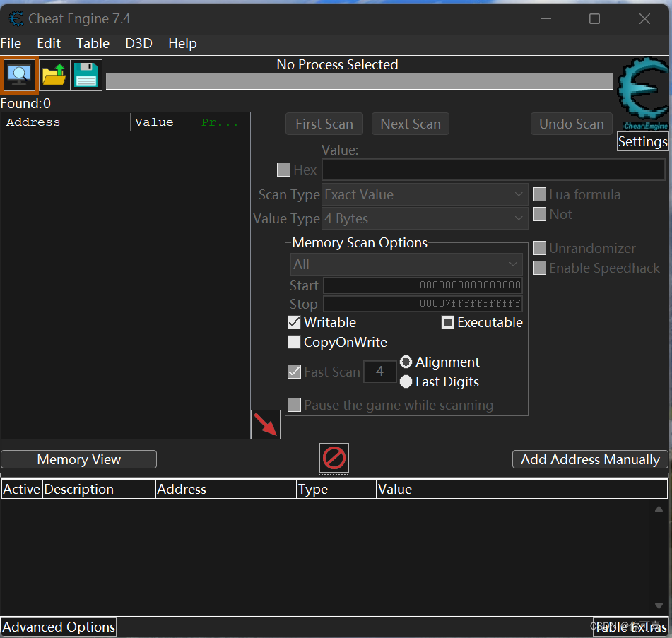Select the Alignment radio button

[406, 362]
